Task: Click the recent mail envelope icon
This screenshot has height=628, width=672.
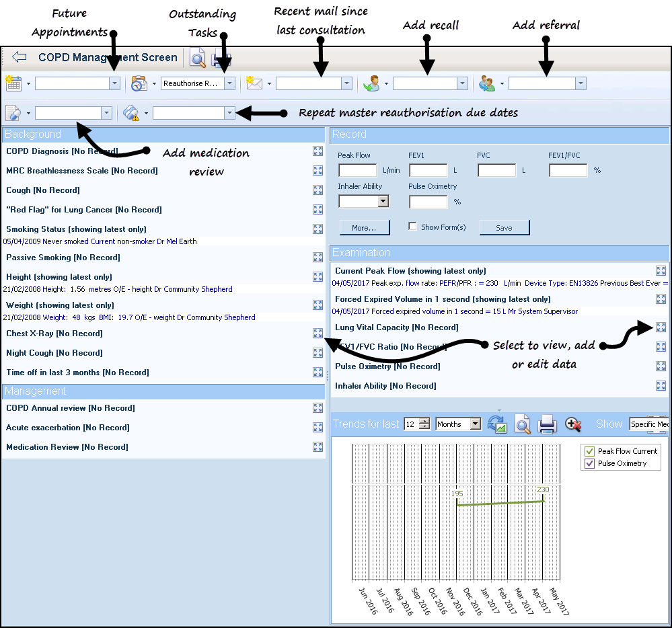Action: point(254,83)
